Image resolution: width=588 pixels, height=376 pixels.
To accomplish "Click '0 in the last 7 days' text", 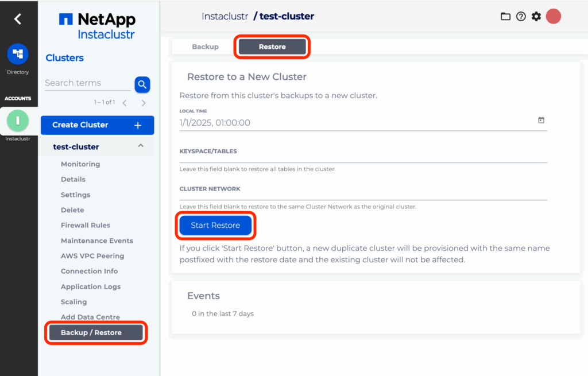I will pos(223,314).
